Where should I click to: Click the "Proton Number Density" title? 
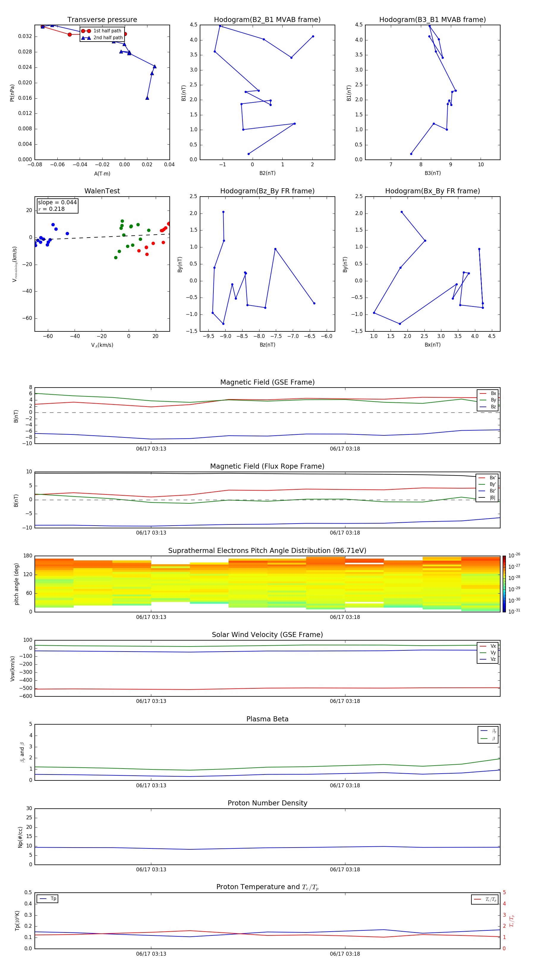[x=267, y=804]
